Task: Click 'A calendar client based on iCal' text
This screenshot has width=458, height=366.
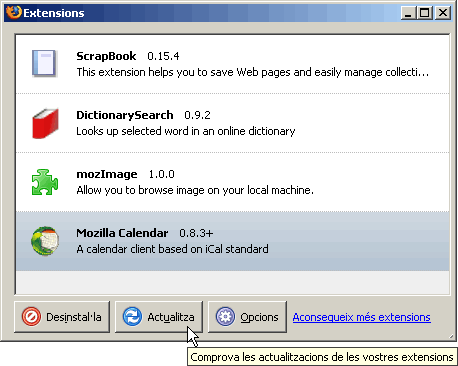Action: tap(172, 249)
